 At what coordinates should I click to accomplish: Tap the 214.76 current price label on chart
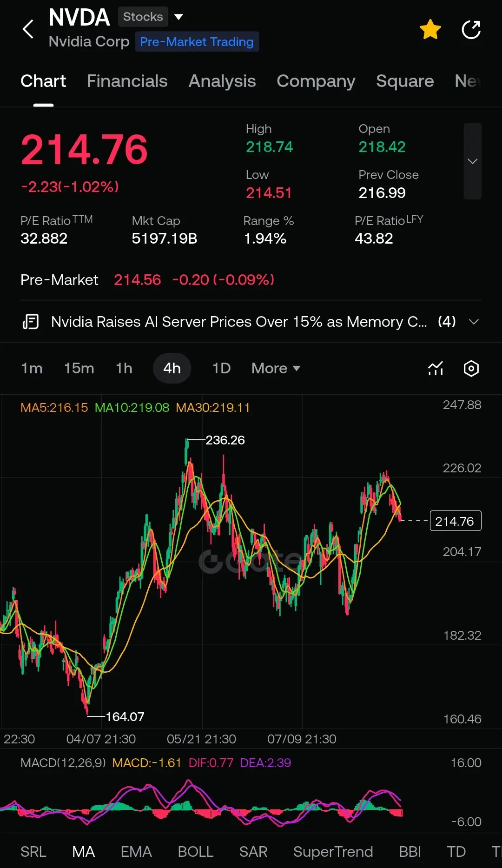click(456, 521)
